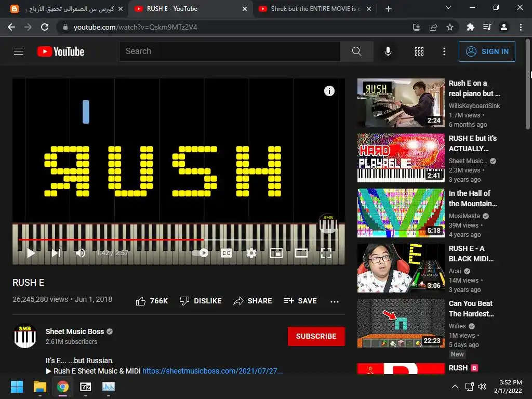
Task: Open more actions ellipsis below video
Action: click(335, 301)
